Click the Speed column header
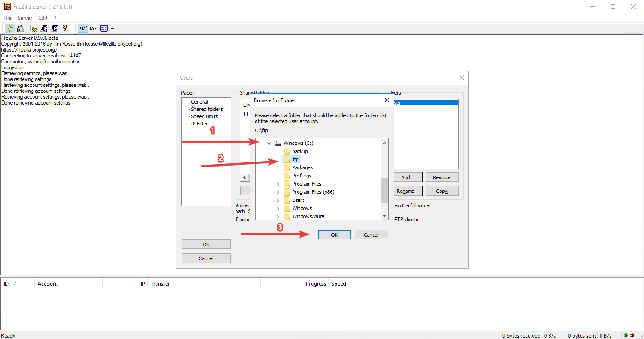Viewport: 644px width, 339px height. coord(347,284)
